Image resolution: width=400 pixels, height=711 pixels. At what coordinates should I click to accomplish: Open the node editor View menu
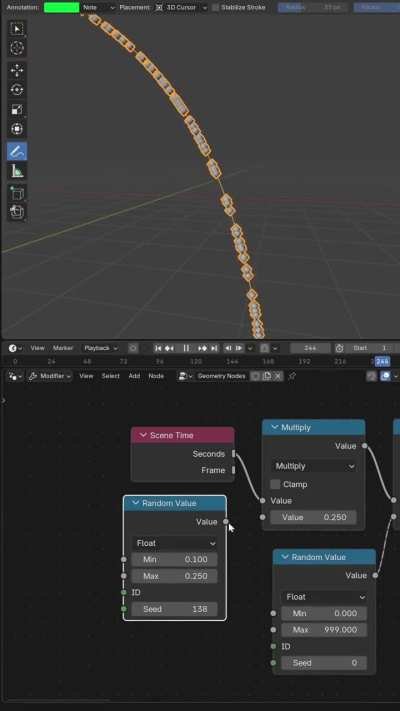tap(86, 376)
